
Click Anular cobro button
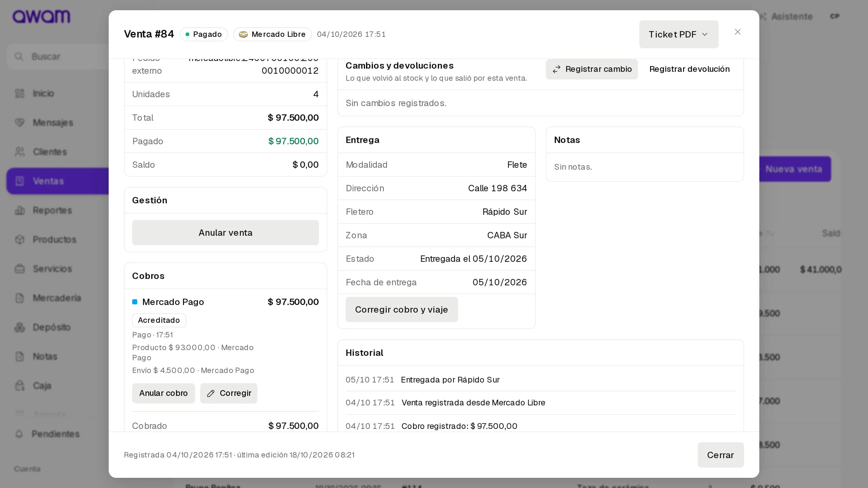click(x=163, y=393)
